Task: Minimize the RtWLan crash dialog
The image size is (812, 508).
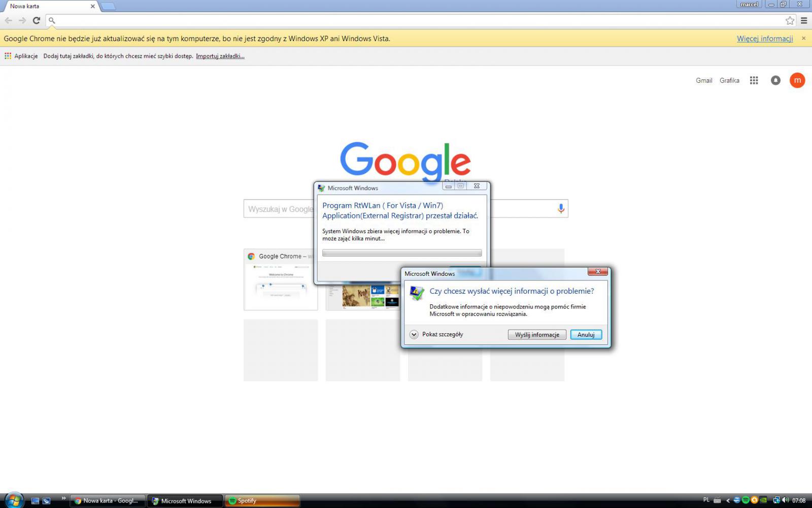Action: (x=448, y=186)
